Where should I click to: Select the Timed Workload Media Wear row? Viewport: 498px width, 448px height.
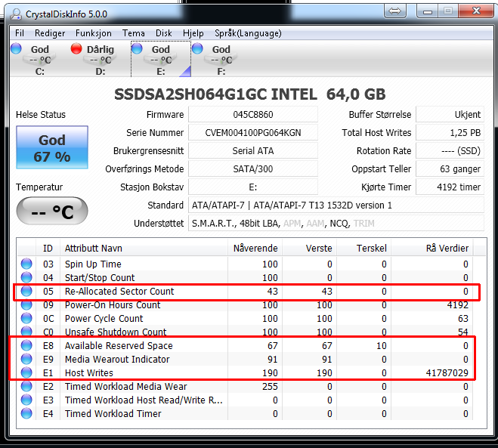point(245,386)
